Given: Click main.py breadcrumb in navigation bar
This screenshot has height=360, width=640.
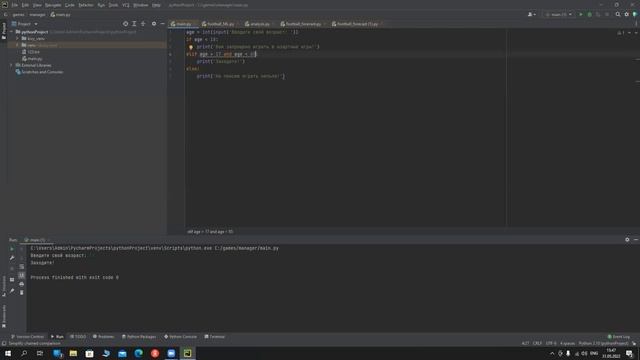Looking at the screenshot, I should pyautogui.click(x=60, y=15).
